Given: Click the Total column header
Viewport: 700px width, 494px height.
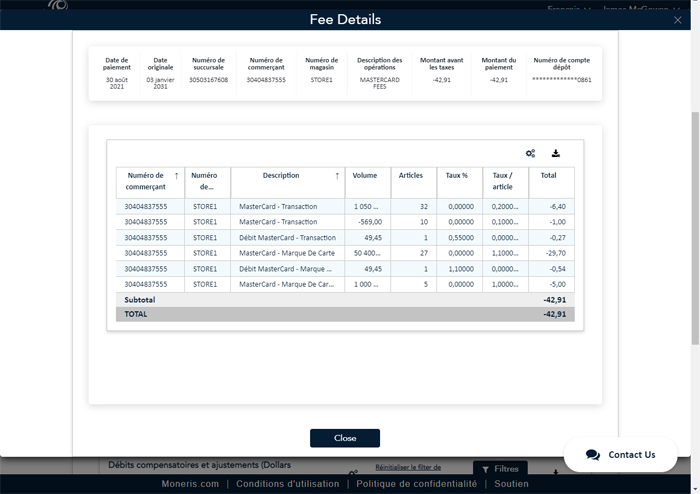Looking at the screenshot, I should (552, 183).
